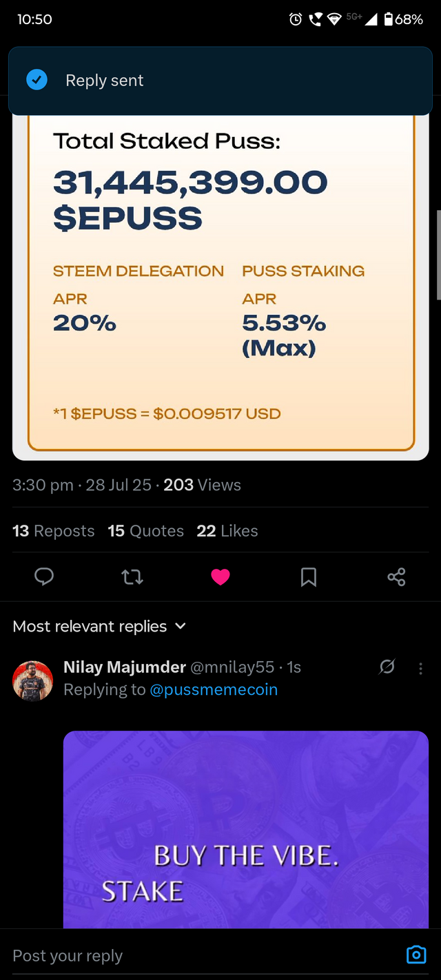Bookmark the tweet
Viewport: 441px width, 980px height.
click(308, 577)
